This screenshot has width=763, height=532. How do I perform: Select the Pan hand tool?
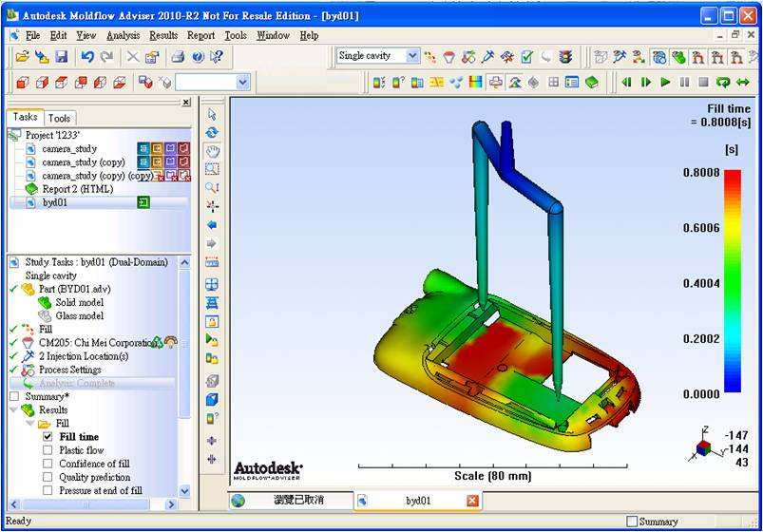212,151
